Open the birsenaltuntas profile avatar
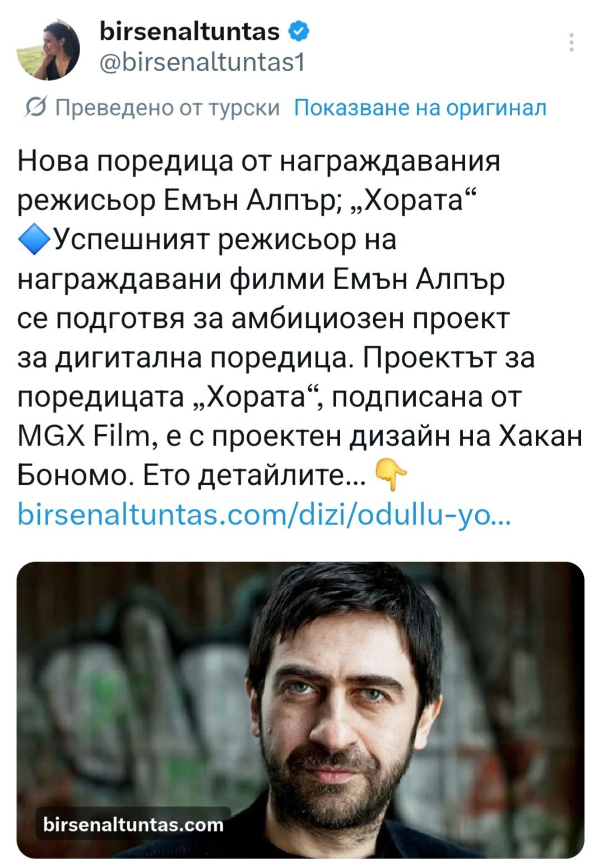The height and width of the screenshot is (868, 603). point(48,50)
